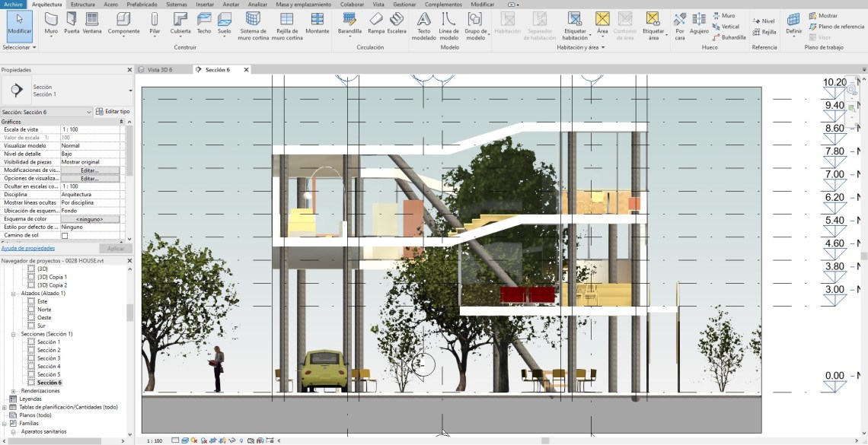The height and width of the screenshot is (445, 868).
Task: Click the Puerta door tool
Action: (x=72, y=23)
